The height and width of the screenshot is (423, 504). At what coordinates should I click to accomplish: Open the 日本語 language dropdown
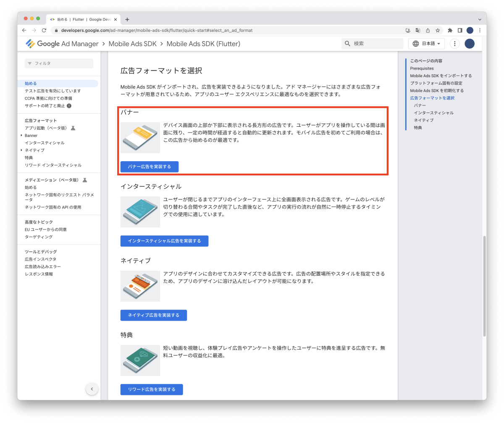point(426,44)
